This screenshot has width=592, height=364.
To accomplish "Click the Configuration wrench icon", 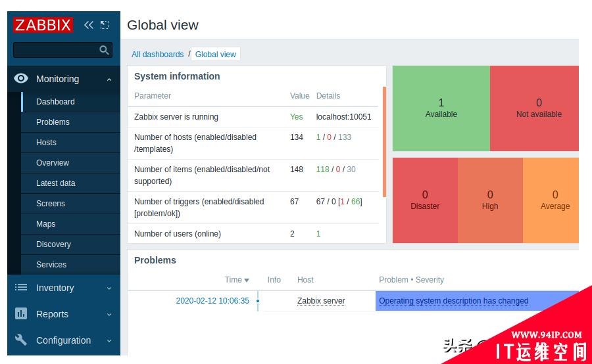I will tap(21, 340).
